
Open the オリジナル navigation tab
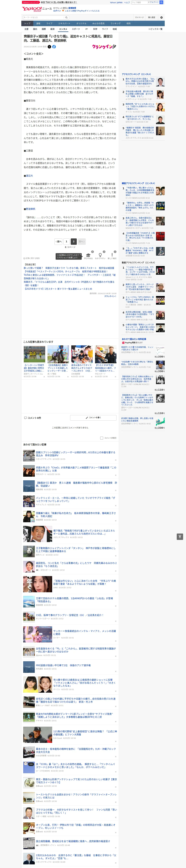point(81,24)
